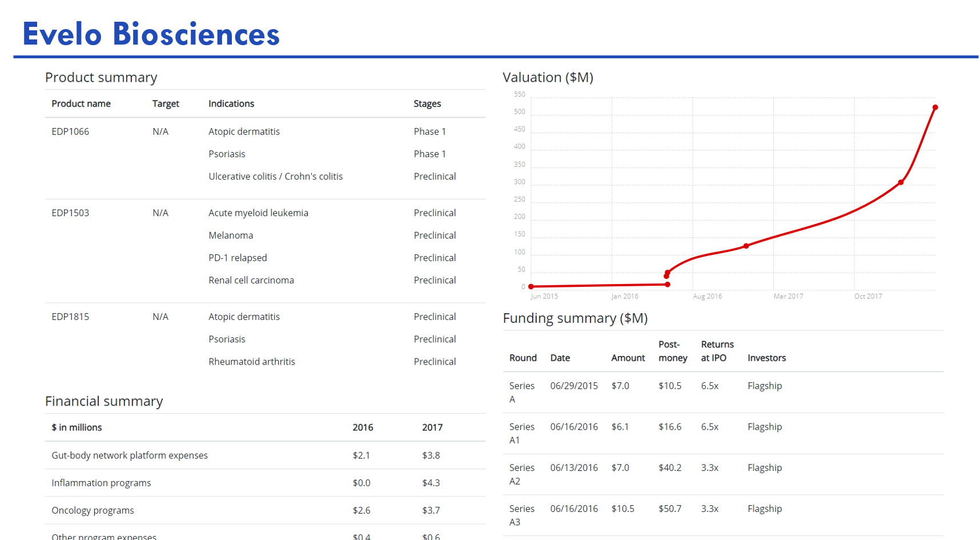Click the Evelo Biosciences title
Viewport: 980px width, 540px height.
(x=151, y=34)
